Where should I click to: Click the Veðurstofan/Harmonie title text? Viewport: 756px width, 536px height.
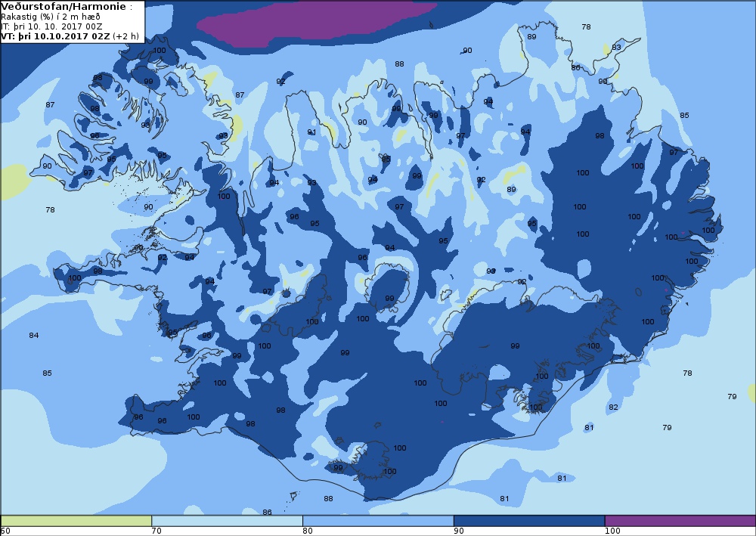click(x=64, y=7)
